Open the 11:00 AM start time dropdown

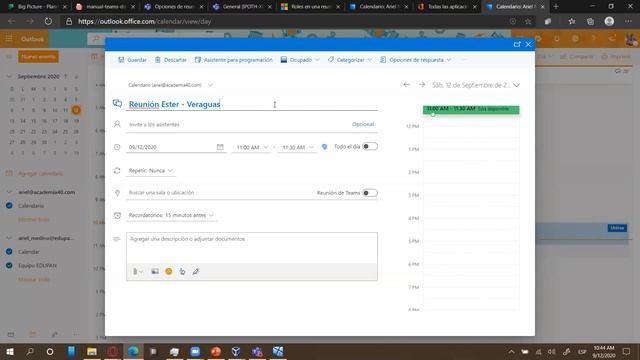(x=252, y=147)
